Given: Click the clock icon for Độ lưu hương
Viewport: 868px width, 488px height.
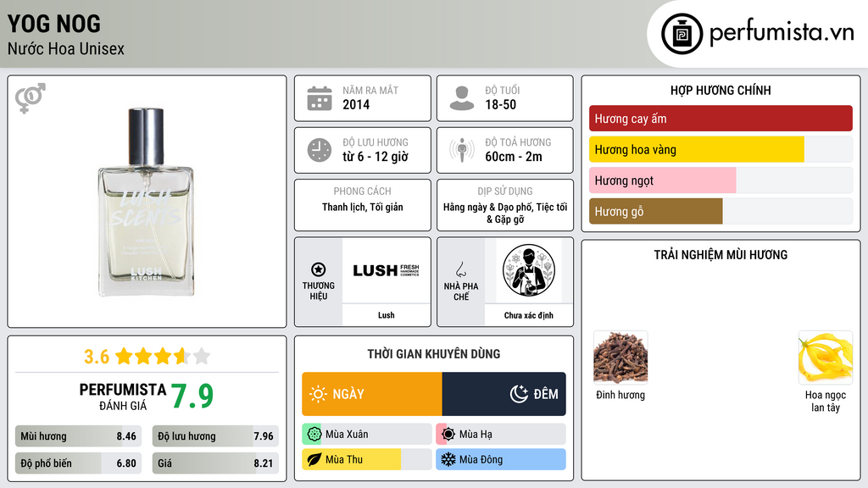Looking at the screenshot, I should point(320,150).
